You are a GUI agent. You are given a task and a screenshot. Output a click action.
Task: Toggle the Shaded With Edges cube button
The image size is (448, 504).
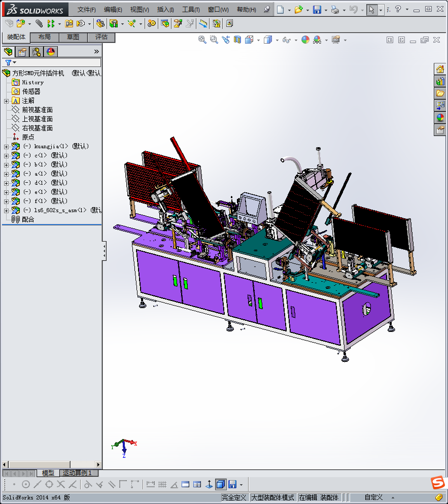[221, 484]
